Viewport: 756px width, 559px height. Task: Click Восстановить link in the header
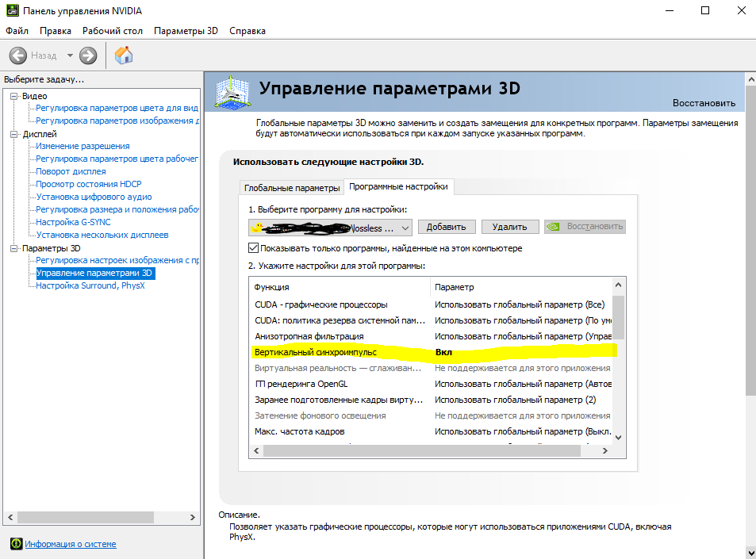point(704,103)
